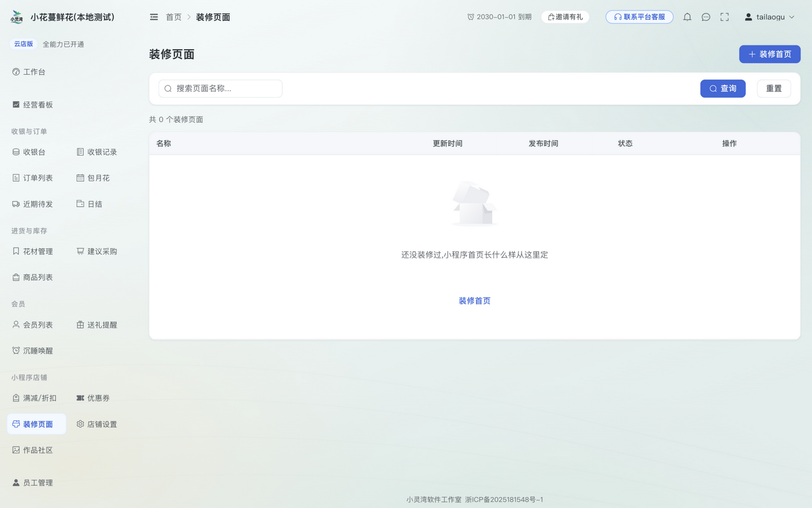Open 沉睡唤醒 in the sidebar
The width and height of the screenshot is (812, 508).
(x=37, y=351)
